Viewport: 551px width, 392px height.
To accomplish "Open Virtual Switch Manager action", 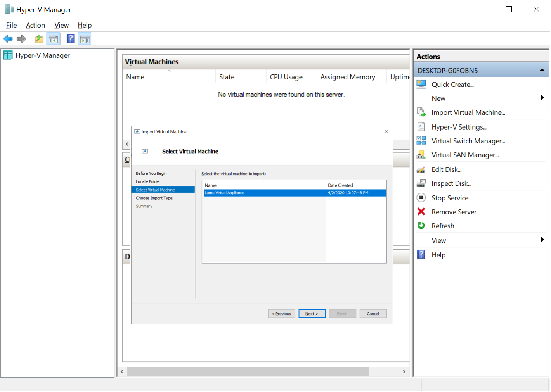I will click(x=468, y=141).
